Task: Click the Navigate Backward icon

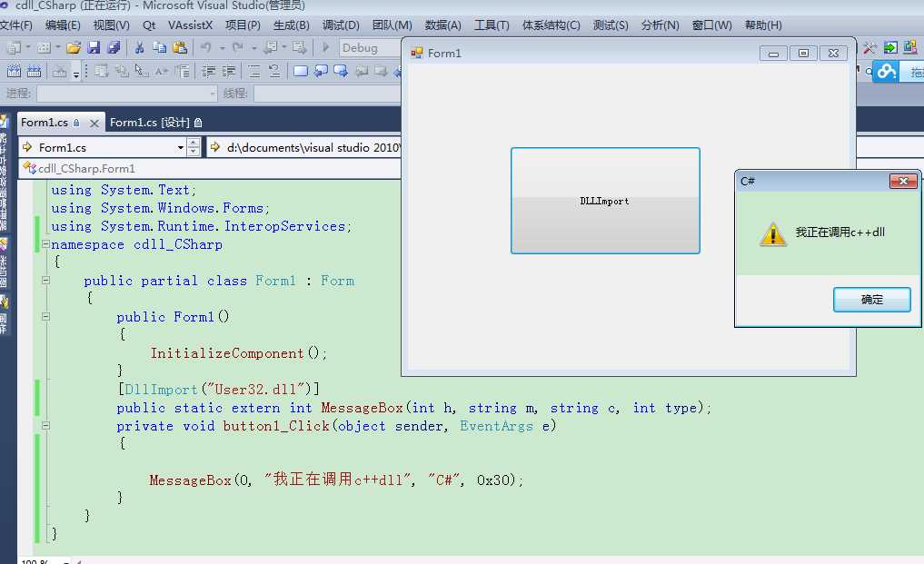Action: click(271, 48)
